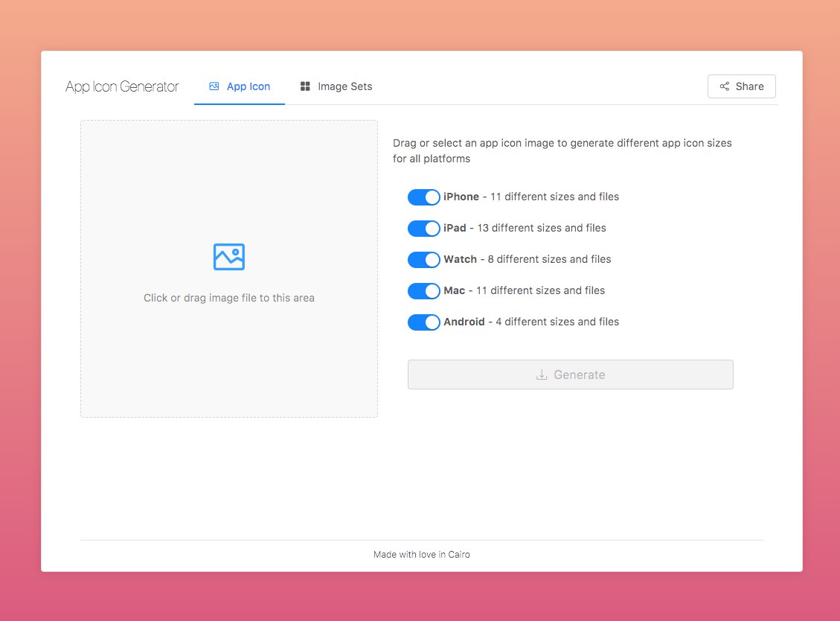Click the Share button

click(x=742, y=86)
